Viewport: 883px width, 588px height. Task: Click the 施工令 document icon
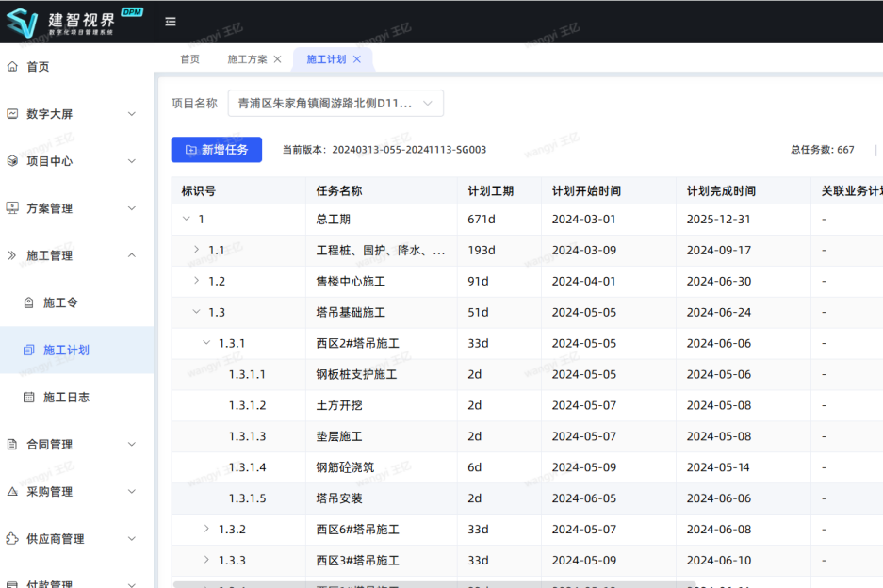tap(28, 302)
